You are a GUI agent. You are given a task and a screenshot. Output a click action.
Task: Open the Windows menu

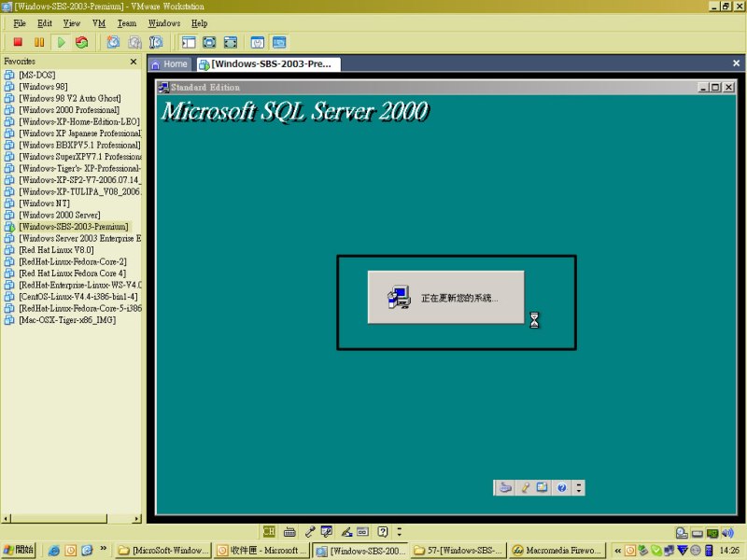click(x=164, y=23)
